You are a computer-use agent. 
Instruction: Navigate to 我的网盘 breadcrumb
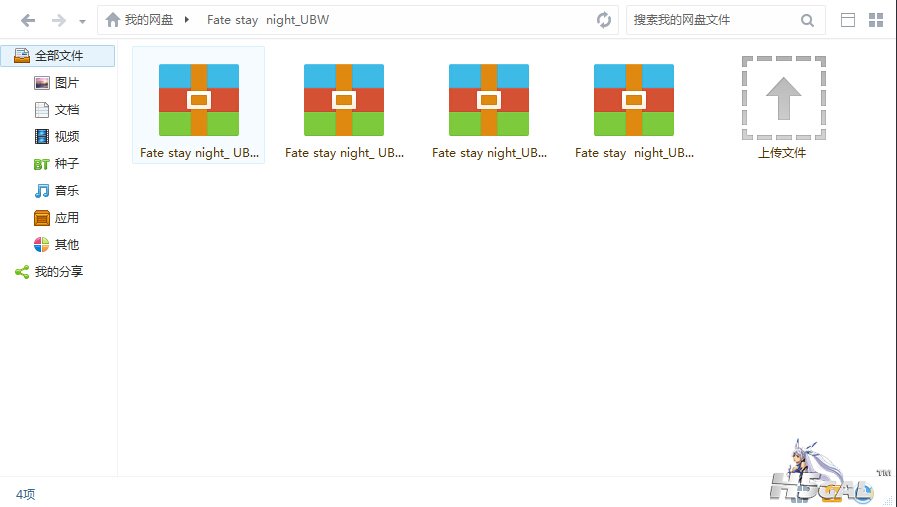coord(149,20)
